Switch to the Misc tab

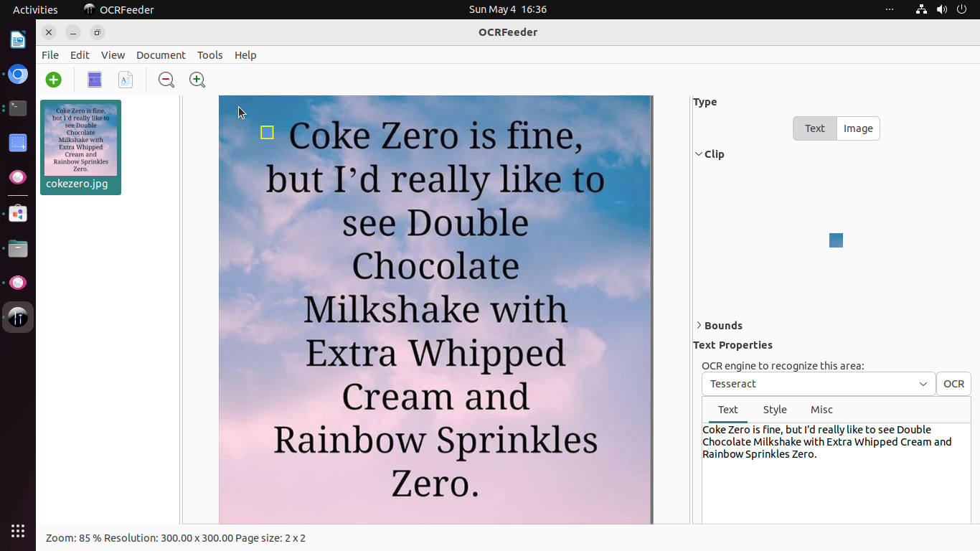821,410
